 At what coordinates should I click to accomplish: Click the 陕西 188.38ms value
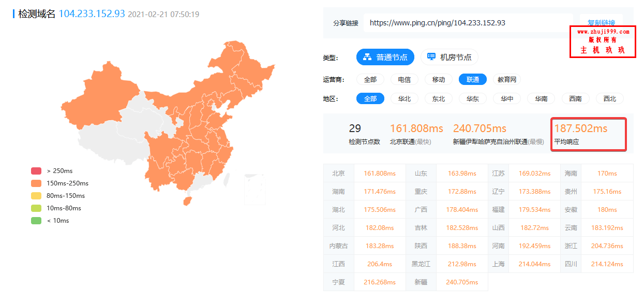pyautogui.click(x=462, y=246)
